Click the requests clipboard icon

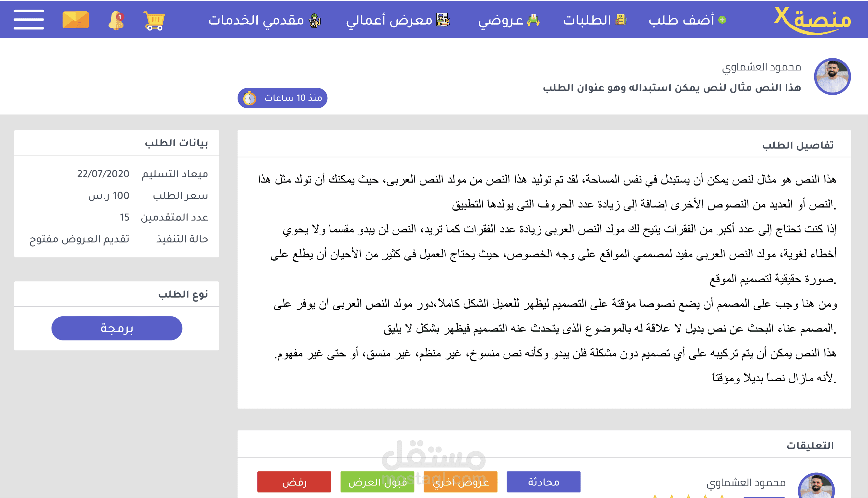(620, 20)
